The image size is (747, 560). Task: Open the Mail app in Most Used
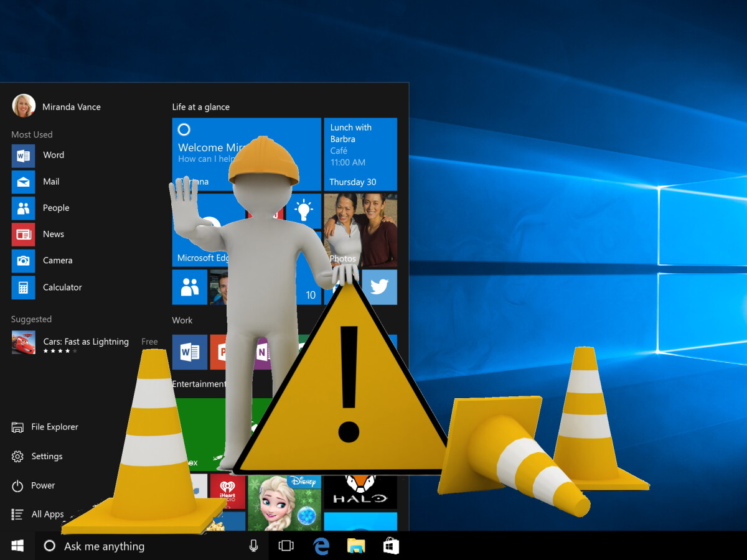click(x=51, y=181)
